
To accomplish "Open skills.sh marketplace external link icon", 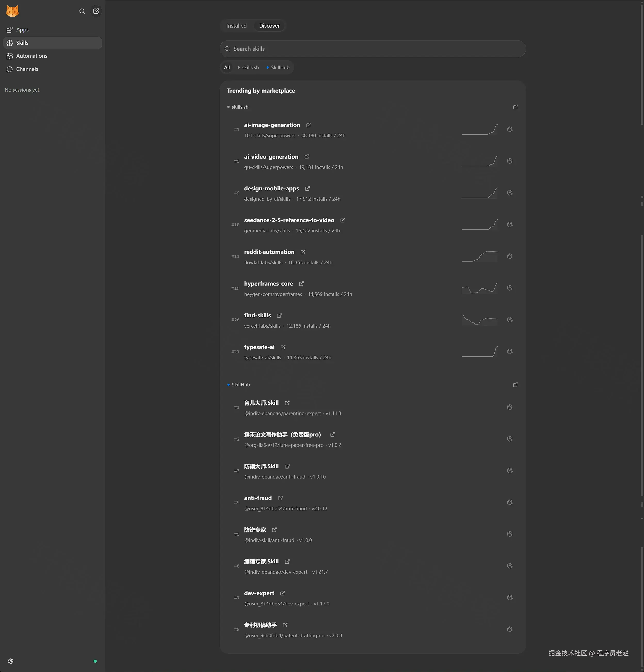I will pos(516,107).
